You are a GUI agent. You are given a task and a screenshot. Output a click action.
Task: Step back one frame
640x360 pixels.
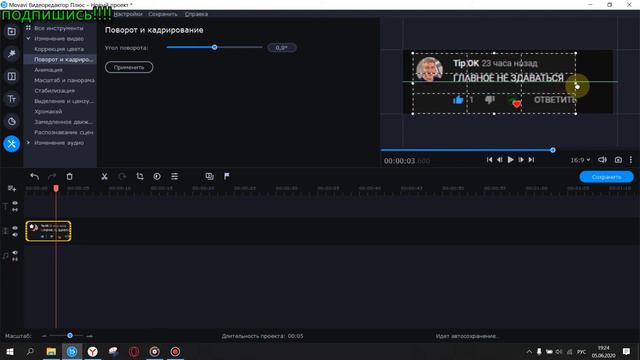500,160
